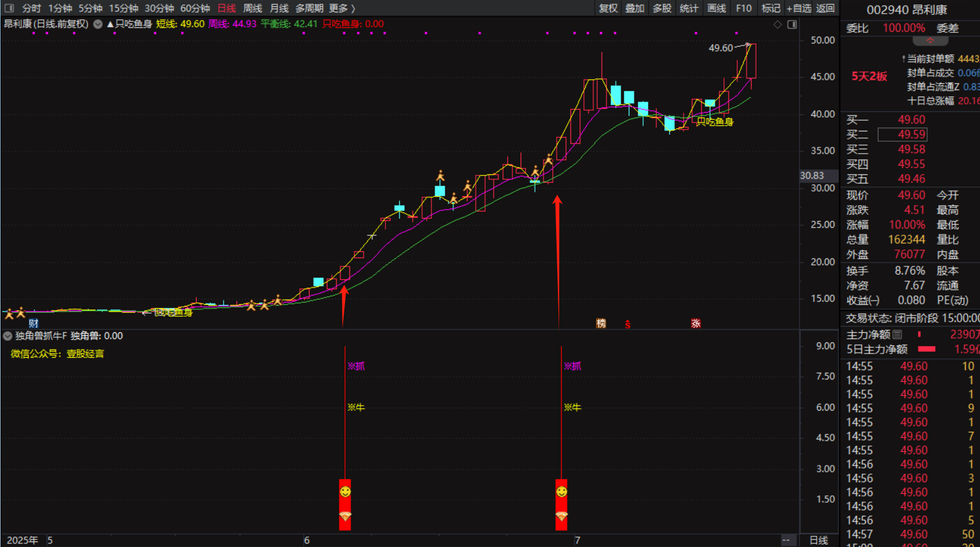Image resolution: width=980 pixels, height=547 pixels.
Task: Add stock with +自选 button
Action: 799,8
